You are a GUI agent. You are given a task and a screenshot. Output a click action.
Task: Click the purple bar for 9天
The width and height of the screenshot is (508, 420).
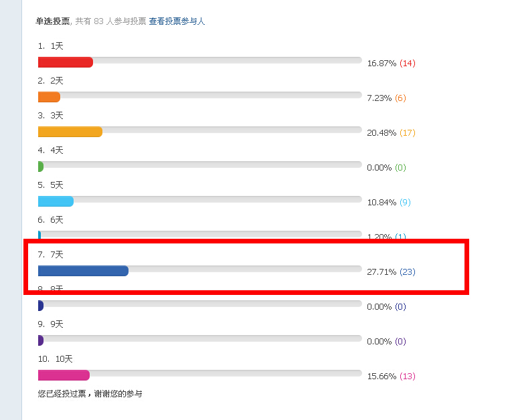click(x=41, y=340)
